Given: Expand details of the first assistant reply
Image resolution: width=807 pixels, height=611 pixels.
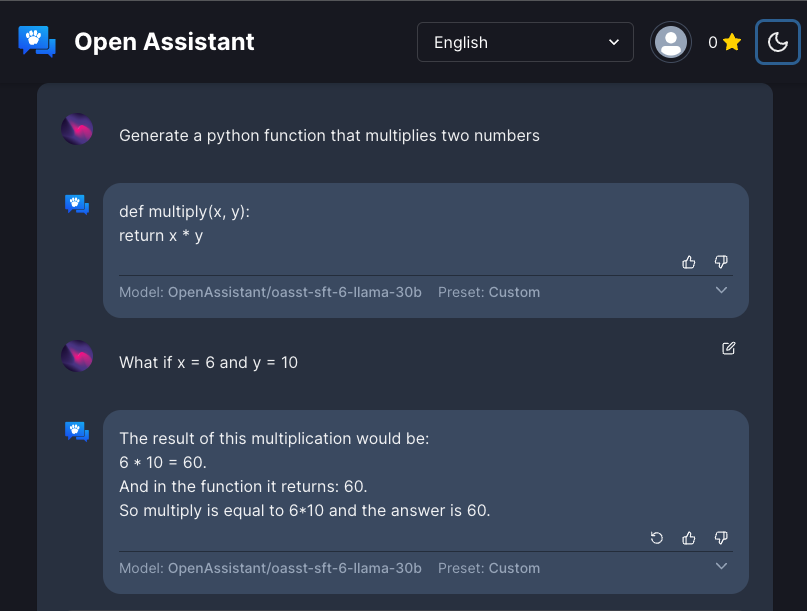Looking at the screenshot, I should click(x=721, y=290).
